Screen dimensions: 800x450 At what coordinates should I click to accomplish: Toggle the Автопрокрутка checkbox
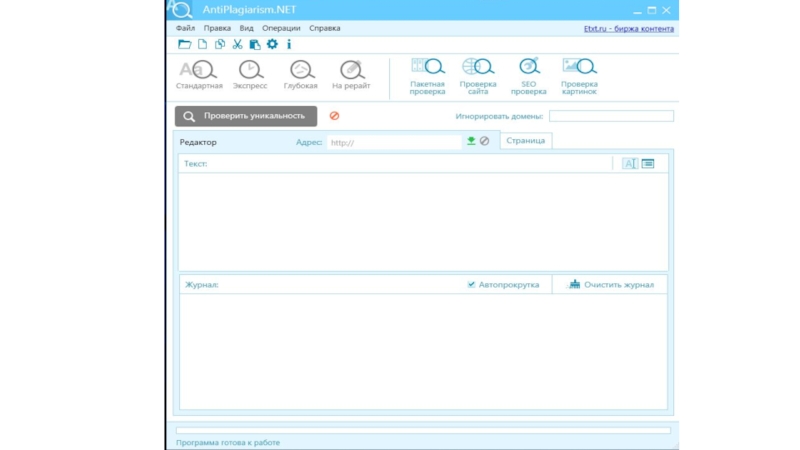pyautogui.click(x=471, y=285)
